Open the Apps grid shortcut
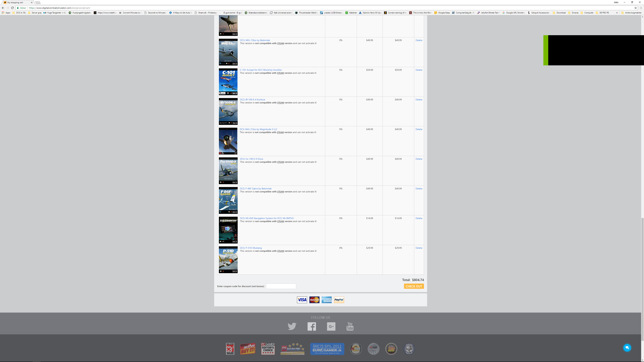 (x=6, y=13)
